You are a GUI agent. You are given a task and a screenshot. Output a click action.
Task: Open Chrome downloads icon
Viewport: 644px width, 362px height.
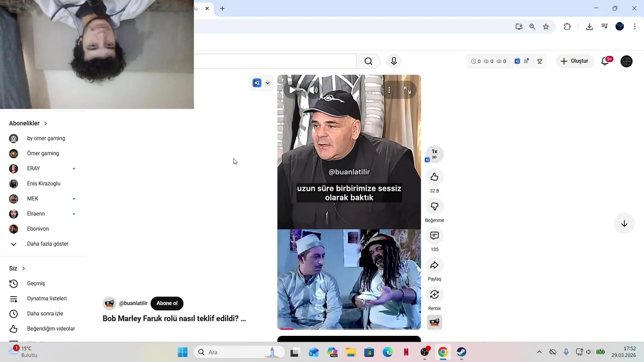tap(589, 27)
